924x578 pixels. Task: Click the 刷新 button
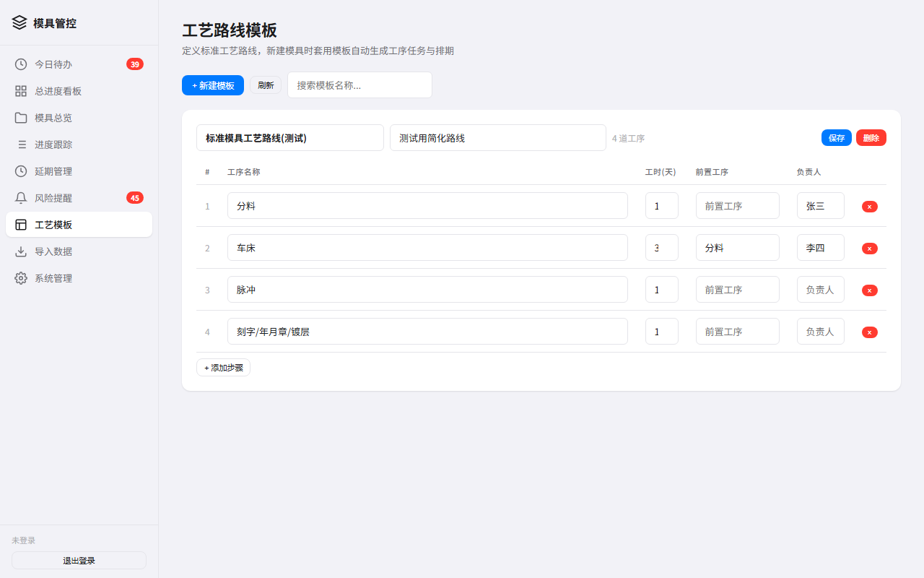pos(266,85)
